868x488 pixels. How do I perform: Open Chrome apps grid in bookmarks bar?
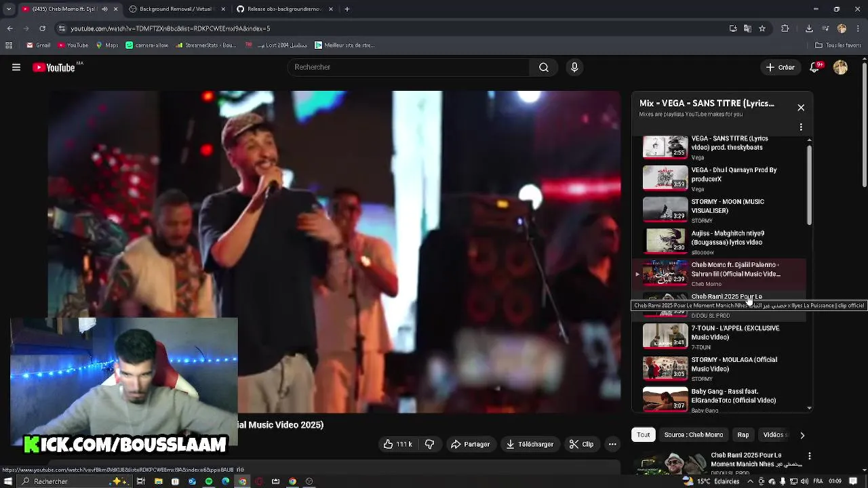9,45
